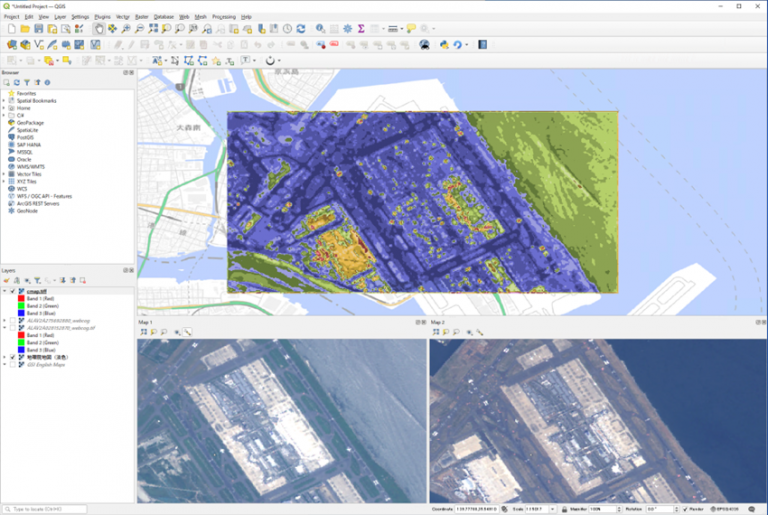
Task: Click Band 3 (Blue) swatch under cmap.tiff
Action: pos(21,313)
